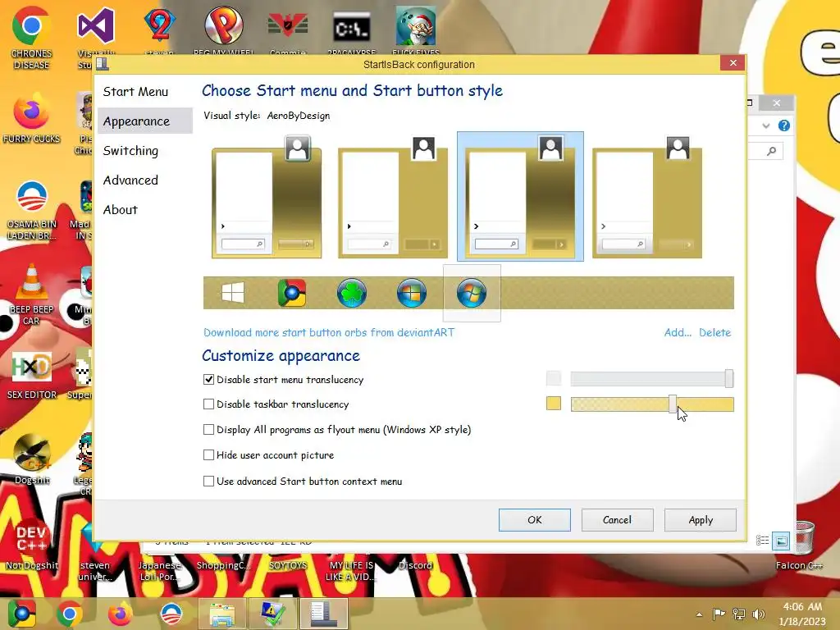This screenshot has height=630, width=840.
Task: Click the VLC cone icon labeled BEEP BEEP CAR
Action: (31, 294)
